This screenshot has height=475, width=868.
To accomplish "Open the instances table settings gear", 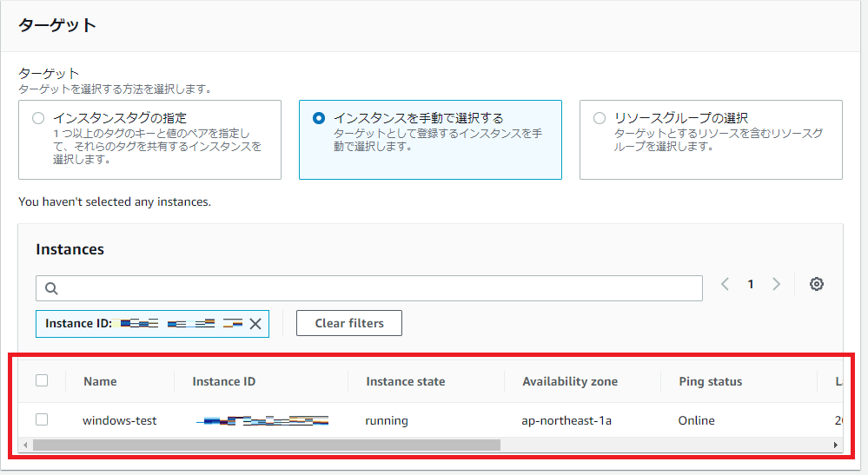I will click(x=817, y=284).
